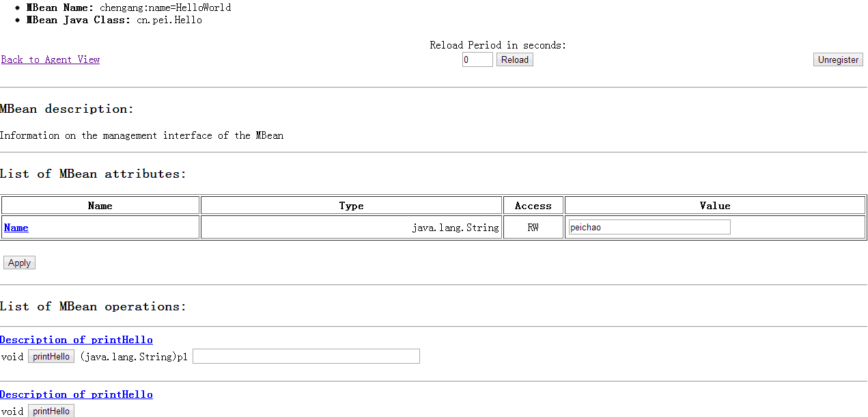Image resolution: width=868 pixels, height=417 pixels.
Task: Invoke the bottom printHello button without parameters
Action: (x=51, y=411)
